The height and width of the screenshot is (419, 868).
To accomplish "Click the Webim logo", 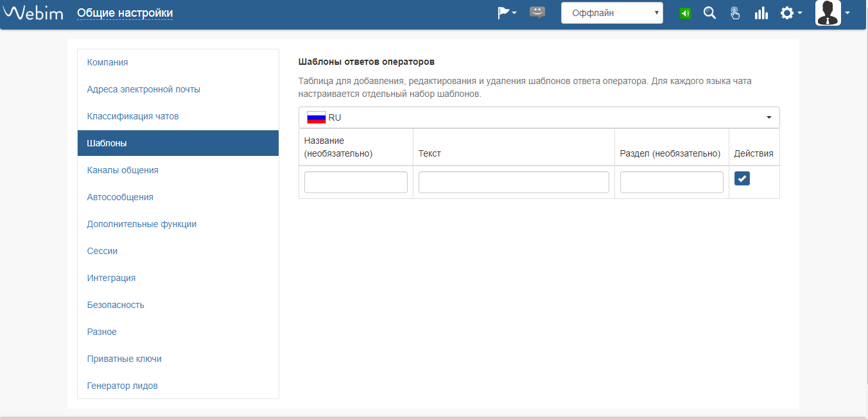I will coord(33,13).
